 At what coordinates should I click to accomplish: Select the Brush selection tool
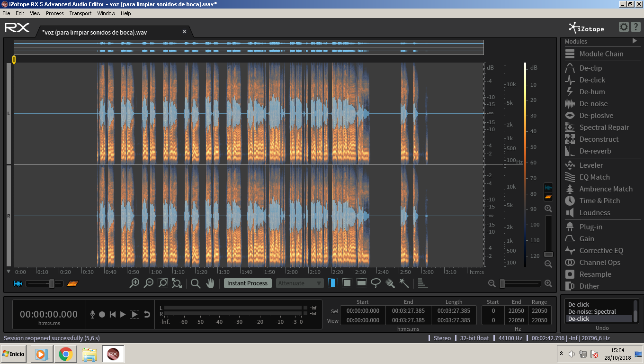(390, 283)
